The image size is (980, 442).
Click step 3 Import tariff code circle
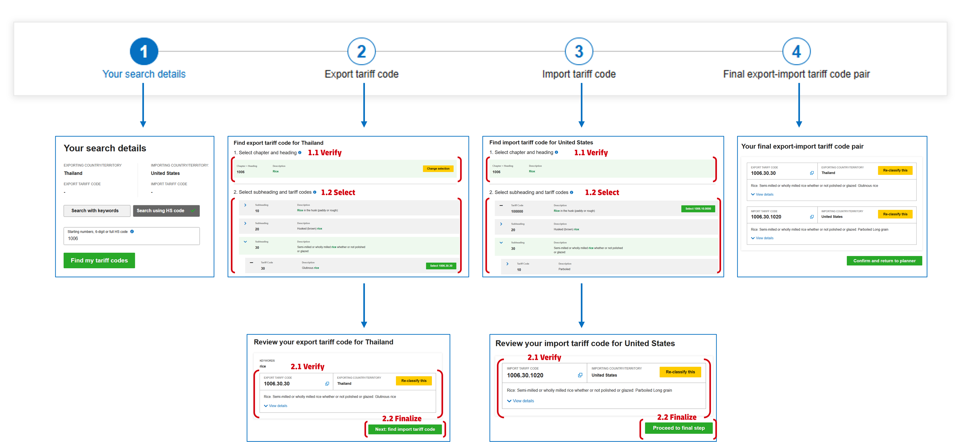pyautogui.click(x=579, y=51)
